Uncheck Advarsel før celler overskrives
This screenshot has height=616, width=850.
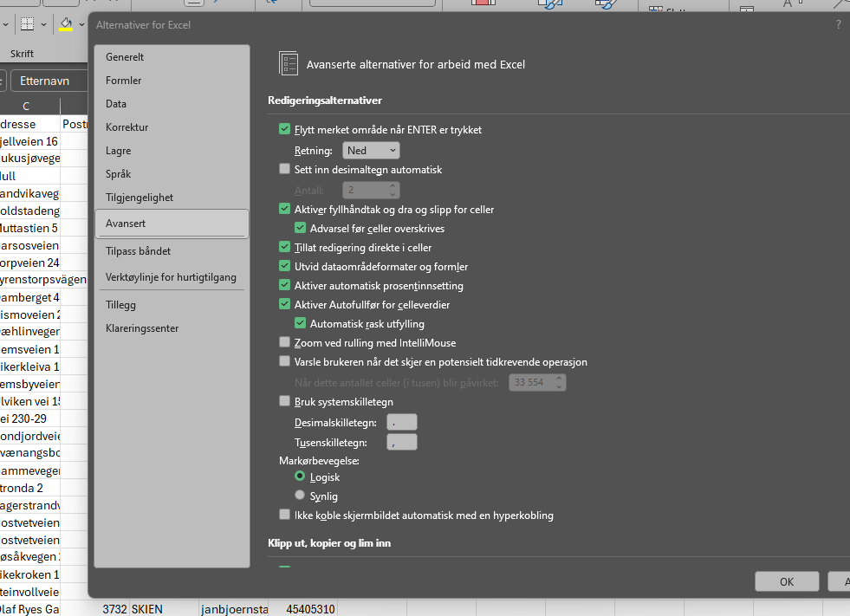tap(300, 228)
